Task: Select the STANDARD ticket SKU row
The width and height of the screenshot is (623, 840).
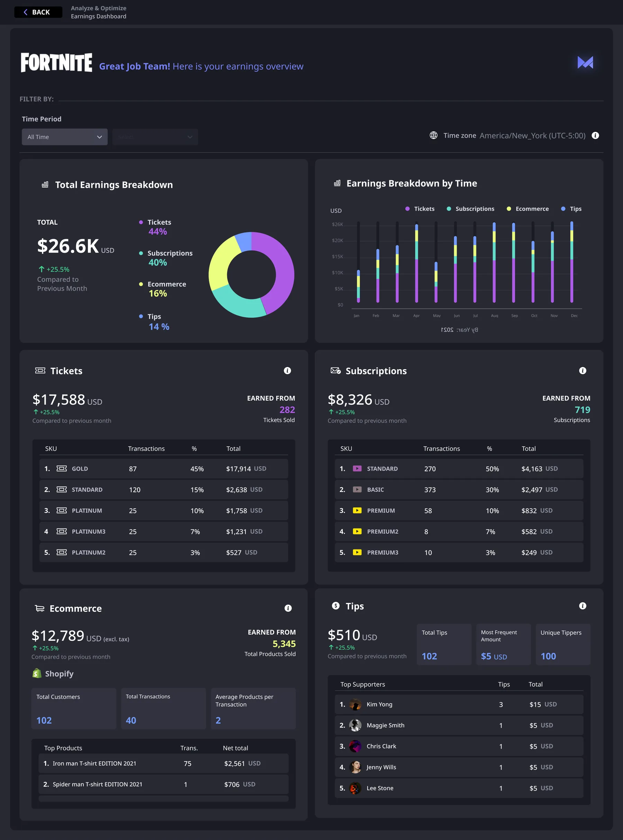Action: click(x=164, y=490)
